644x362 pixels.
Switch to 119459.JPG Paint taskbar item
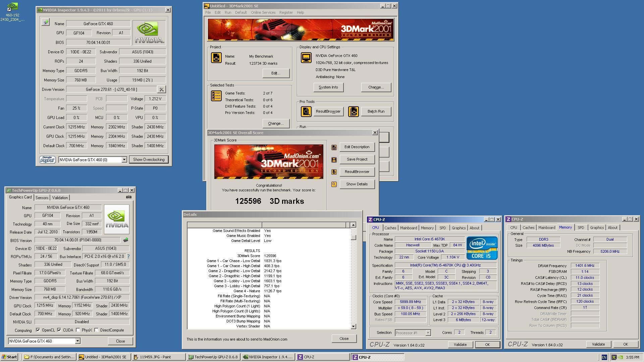[159, 357]
